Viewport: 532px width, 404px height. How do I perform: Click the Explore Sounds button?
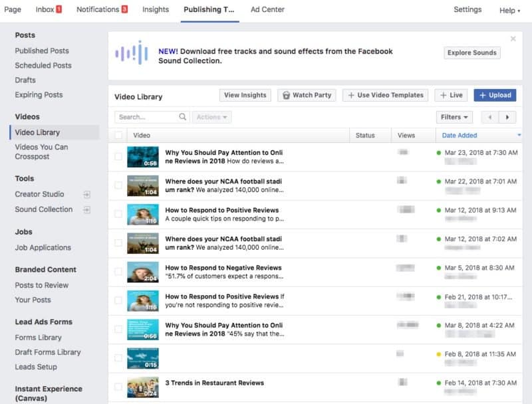(472, 53)
